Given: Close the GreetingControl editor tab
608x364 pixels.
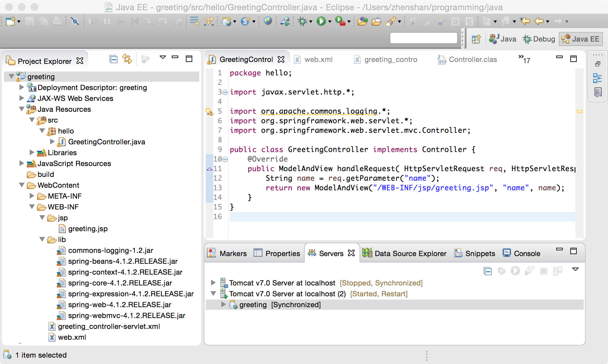Looking at the screenshot, I should tap(281, 59).
